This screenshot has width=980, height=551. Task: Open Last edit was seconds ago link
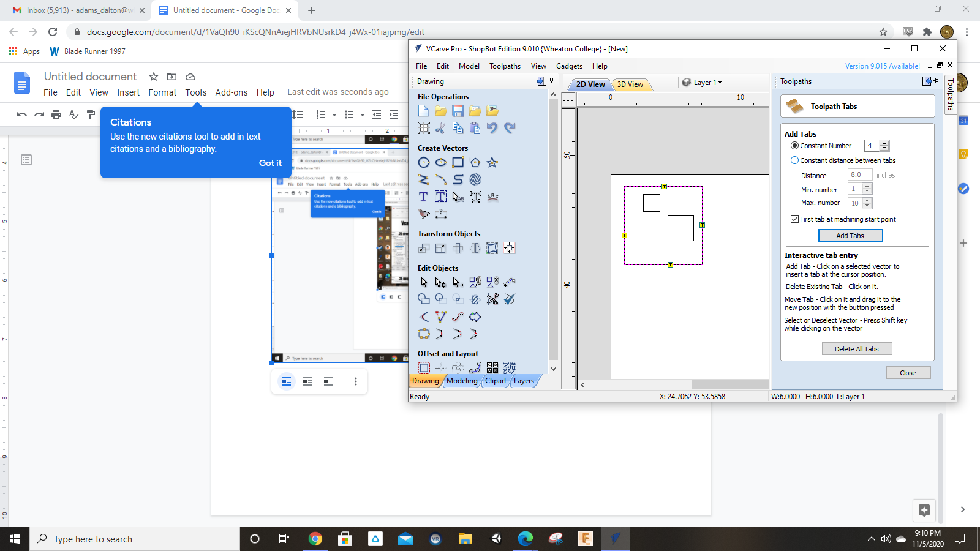click(x=338, y=92)
